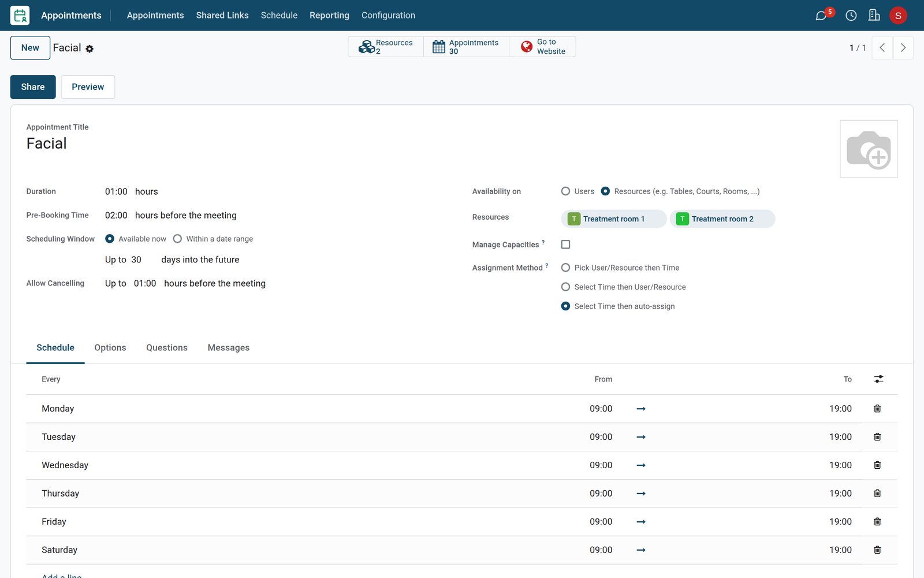Screen dimensions: 924x578
Task: Delete the Saturday schedule line
Action: [x=877, y=550]
